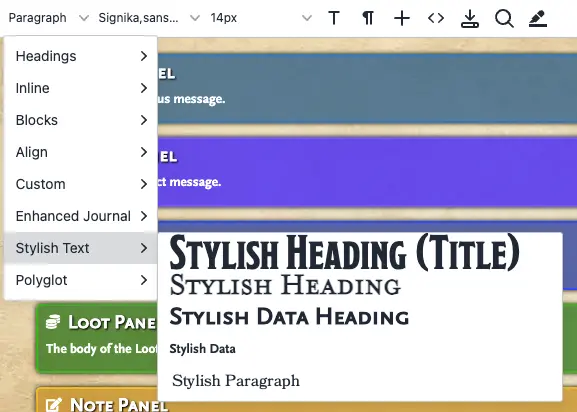Screen dimensions: 577x412
Task: Click the highlighter pen icon
Action: [538, 18]
